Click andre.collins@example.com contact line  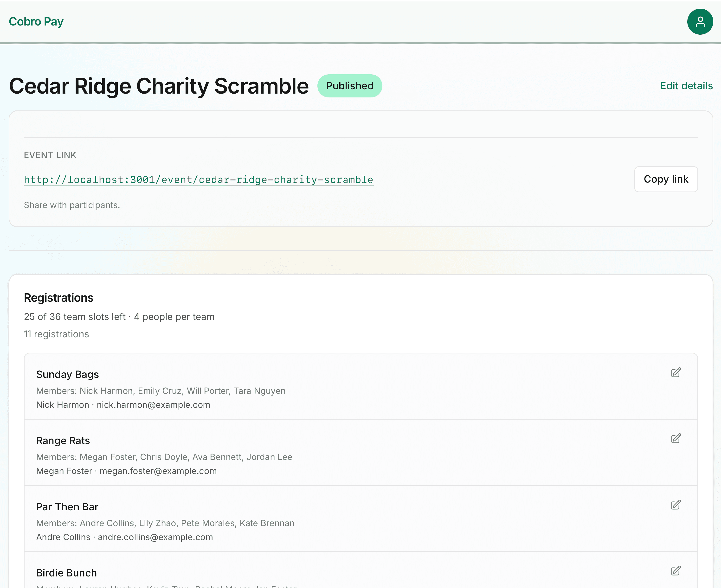[125, 537]
